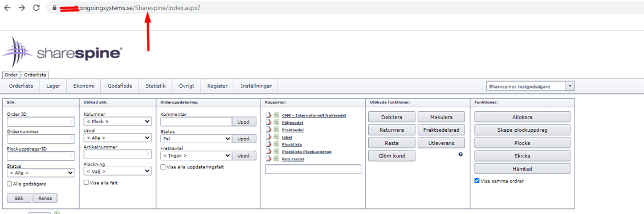Enable Visa alla fält checkbox

pos(86,182)
